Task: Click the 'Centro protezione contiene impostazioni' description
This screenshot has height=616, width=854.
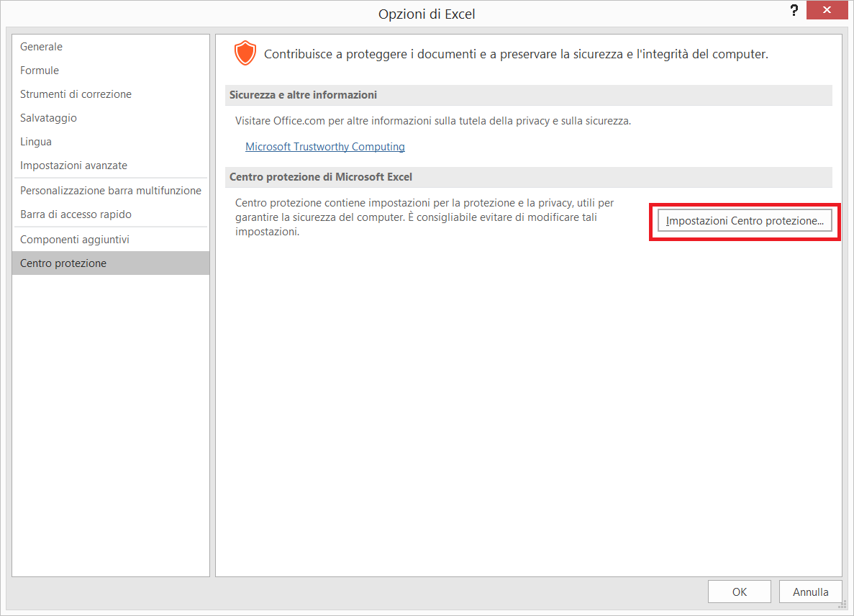Action: pyautogui.click(x=424, y=217)
